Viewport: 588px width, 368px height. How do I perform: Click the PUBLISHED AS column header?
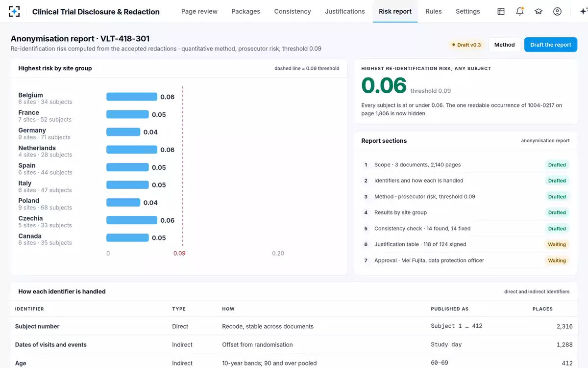click(x=450, y=309)
